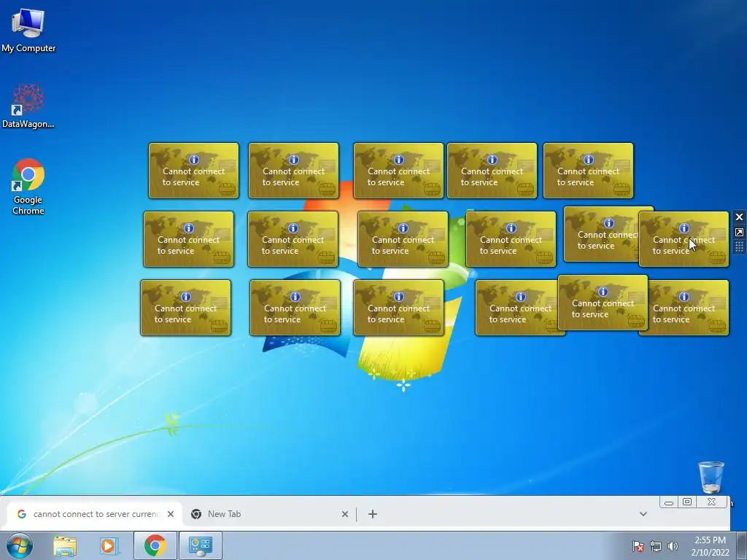This screenshot has width=747, height=560.
Task: Click the Chrome taskbar button
Action: [x=155, y=545]
